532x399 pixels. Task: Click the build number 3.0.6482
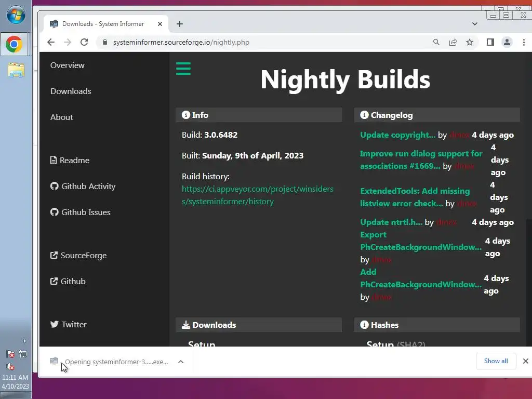221,135
